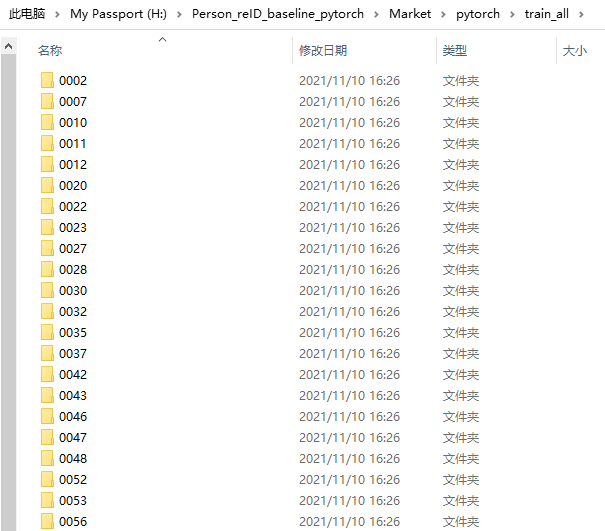Click the folder icon for 0002
The height and width of the screenshot is (531, 605).
point(47,80)
